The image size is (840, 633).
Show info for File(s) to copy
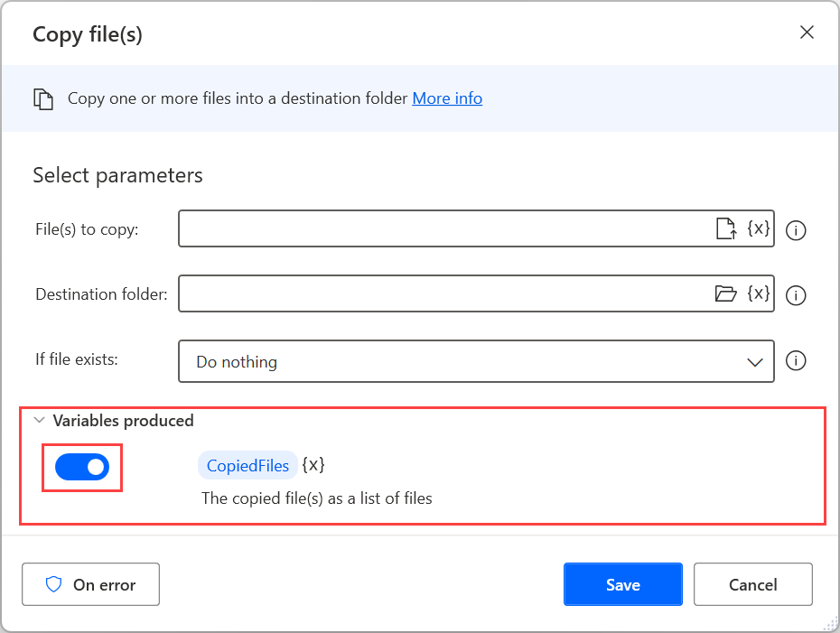[x=796, y=231]
